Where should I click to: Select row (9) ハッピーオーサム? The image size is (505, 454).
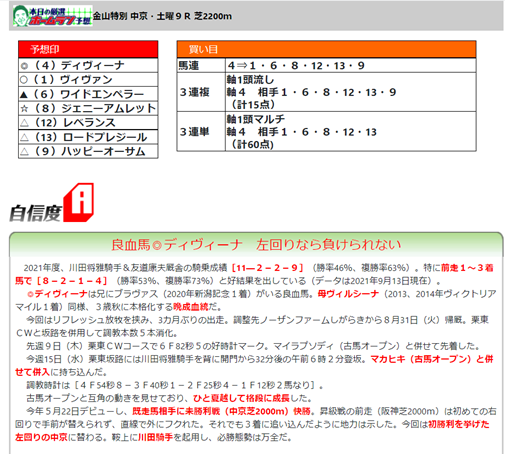(88, 151)
